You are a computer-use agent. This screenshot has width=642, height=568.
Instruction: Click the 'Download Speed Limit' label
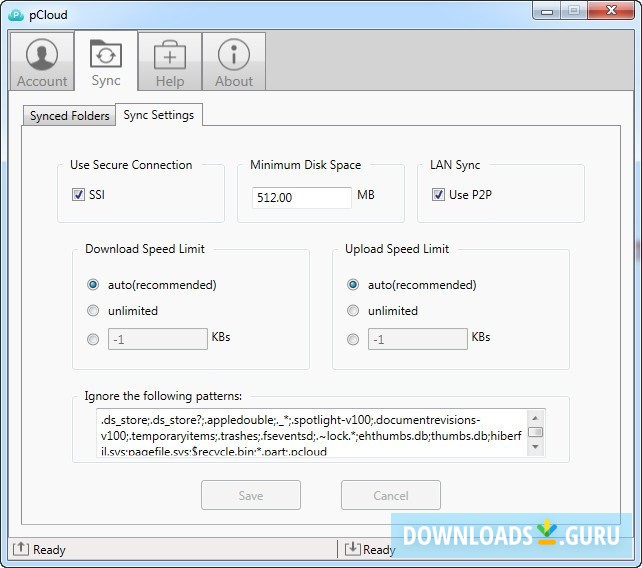pyautogui.click(x=145, y=249)
